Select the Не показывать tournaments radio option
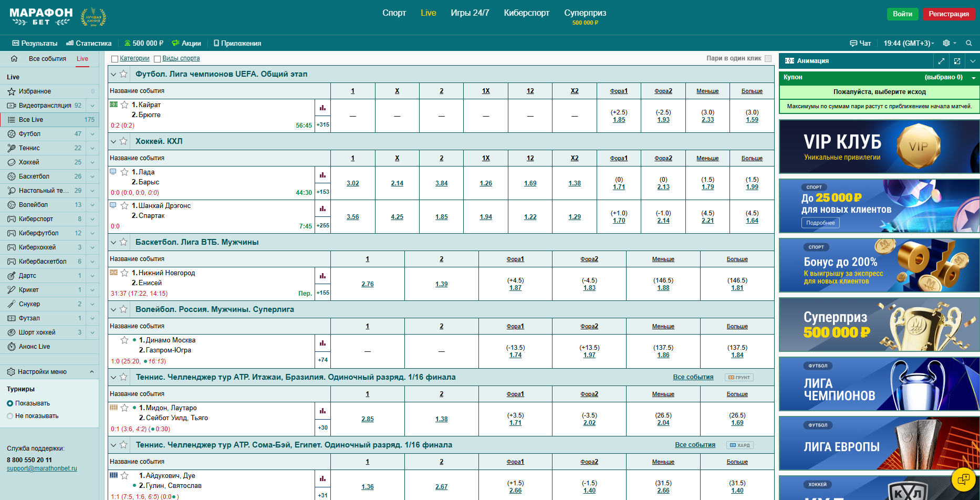Image resolution: width=980 pixels, height=500 pixels. coord(10,416)
